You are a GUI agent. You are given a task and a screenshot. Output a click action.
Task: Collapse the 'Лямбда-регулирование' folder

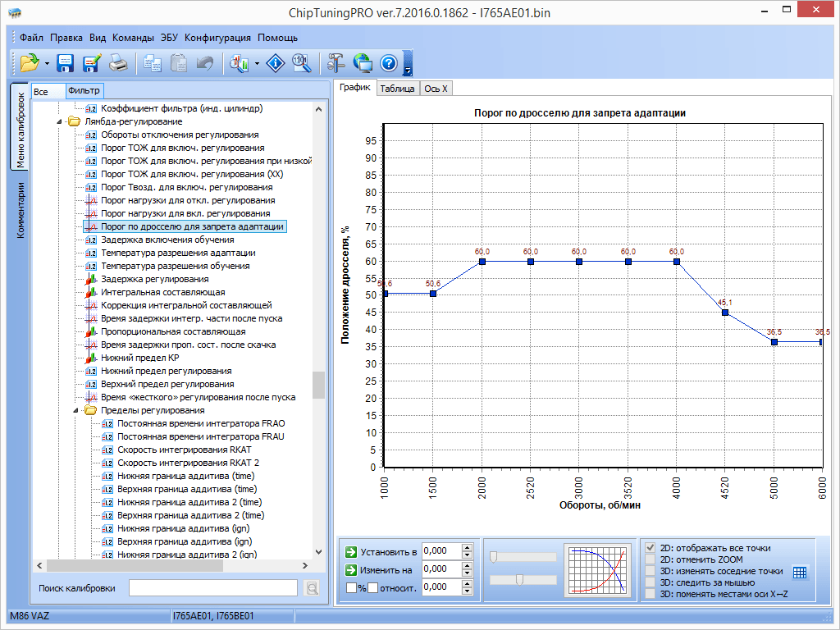click(60, 121)
